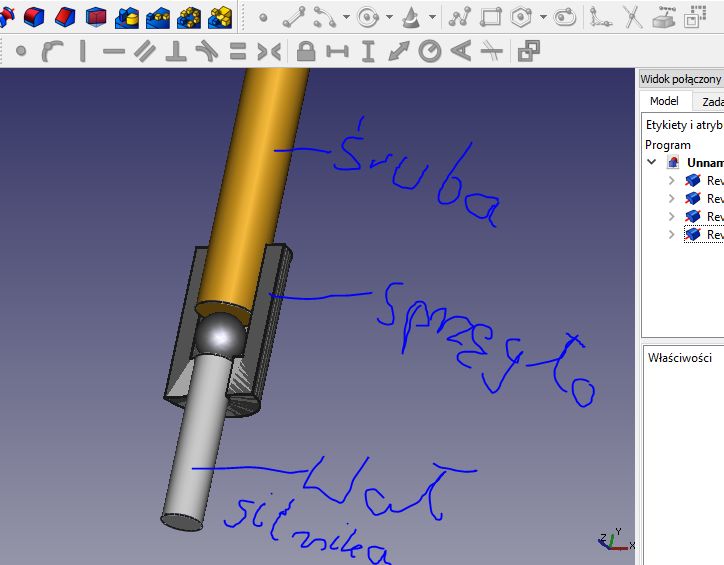Image resolution: width=724 pixels, height=565 pixels.
Task: Apply the Lock (padlock) constraint
Action: tap(306, 51)
